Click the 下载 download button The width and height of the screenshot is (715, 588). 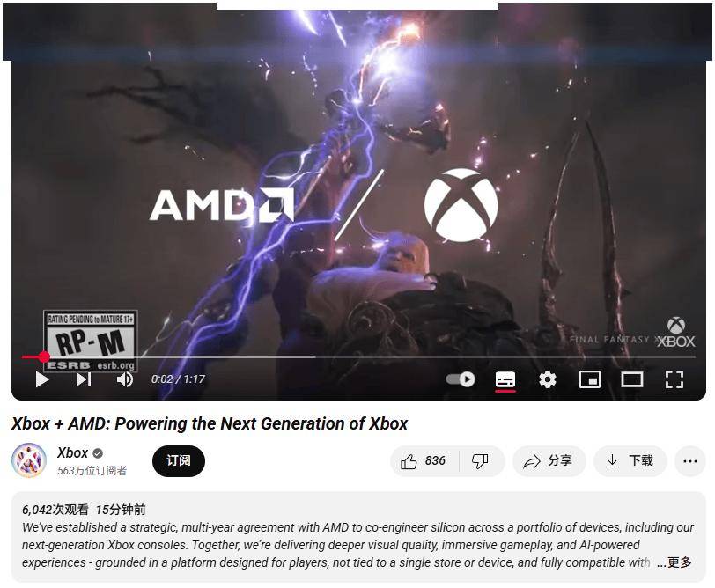coord(630,461)
